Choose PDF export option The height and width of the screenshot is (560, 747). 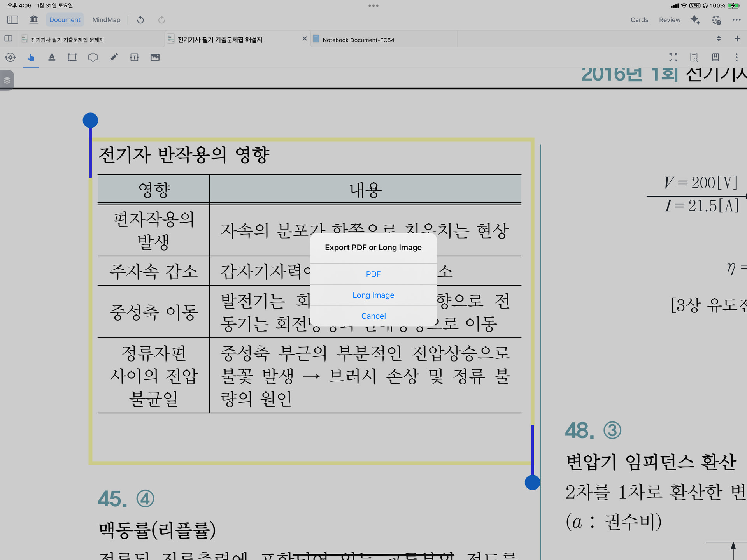point(373,274)
